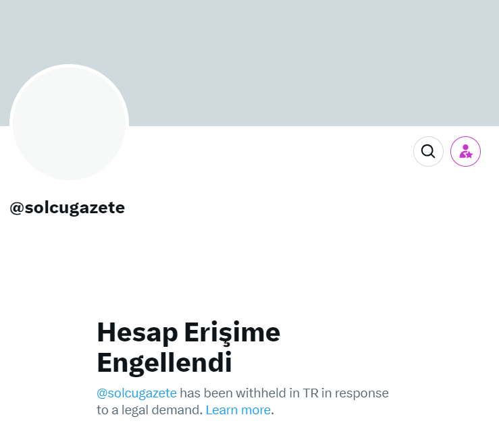Click the round search button beside subscribe
The image size is (499, 448).
click(428, 151)
